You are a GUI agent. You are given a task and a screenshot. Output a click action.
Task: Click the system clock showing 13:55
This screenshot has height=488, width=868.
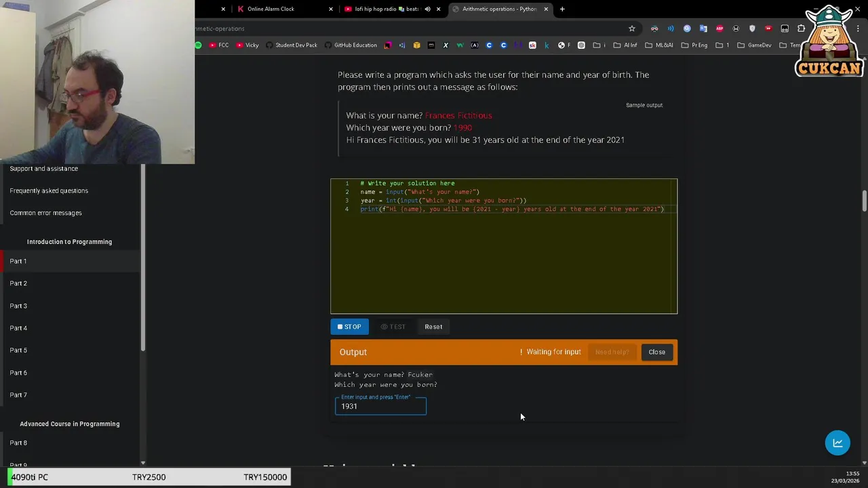click(x=853, y=474)
